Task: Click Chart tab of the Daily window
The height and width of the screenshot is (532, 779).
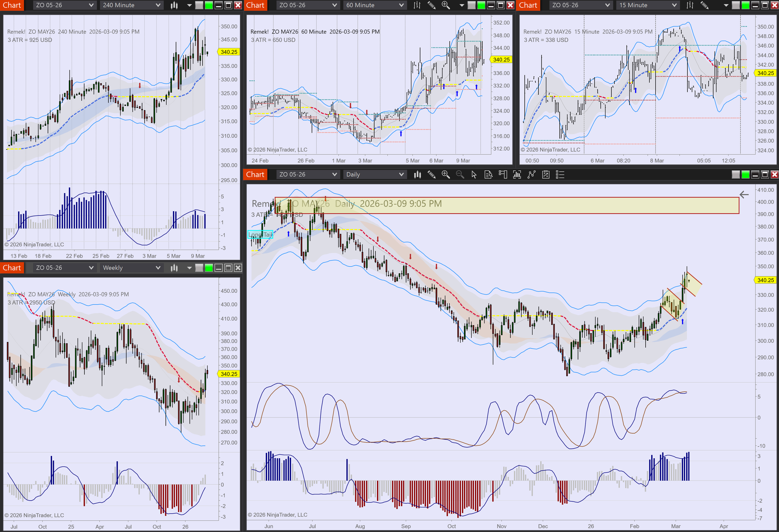Action: [255, 174]
